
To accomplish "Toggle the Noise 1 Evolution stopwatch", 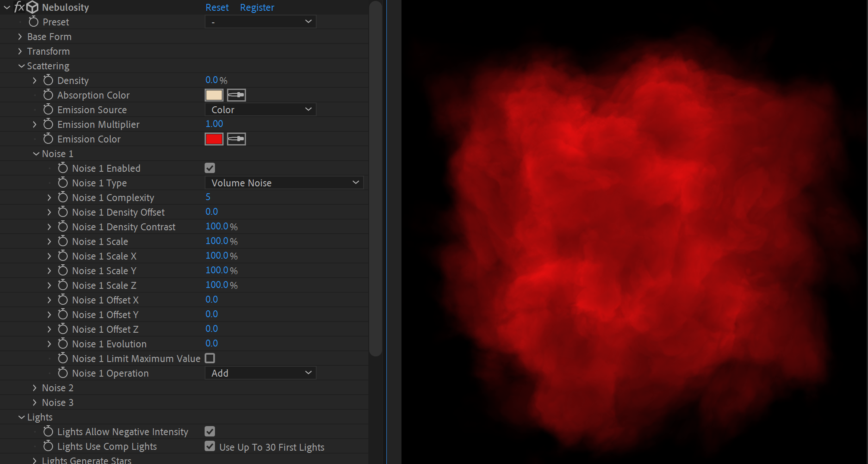I will pyautogui.click(x=63, y=343).
